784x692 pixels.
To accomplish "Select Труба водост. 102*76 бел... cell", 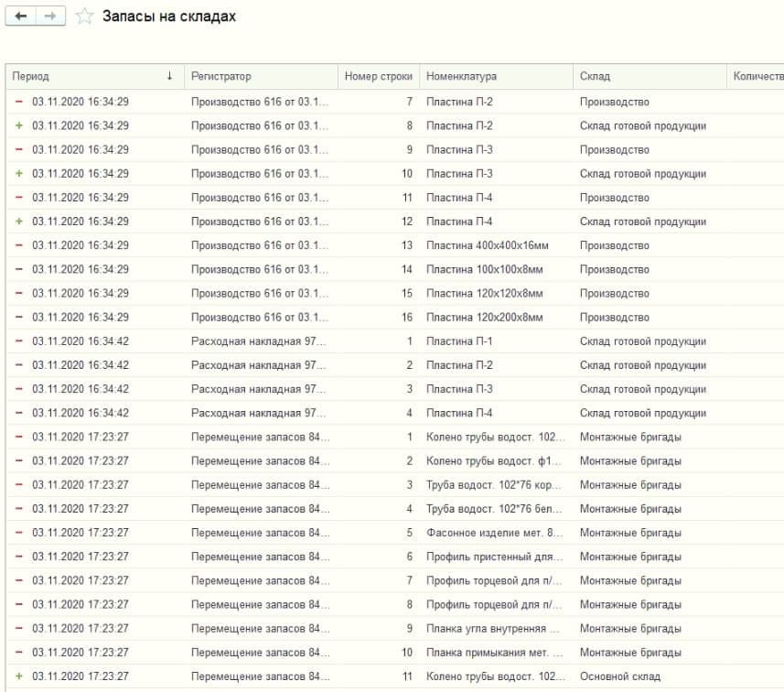I will (496, 509).
